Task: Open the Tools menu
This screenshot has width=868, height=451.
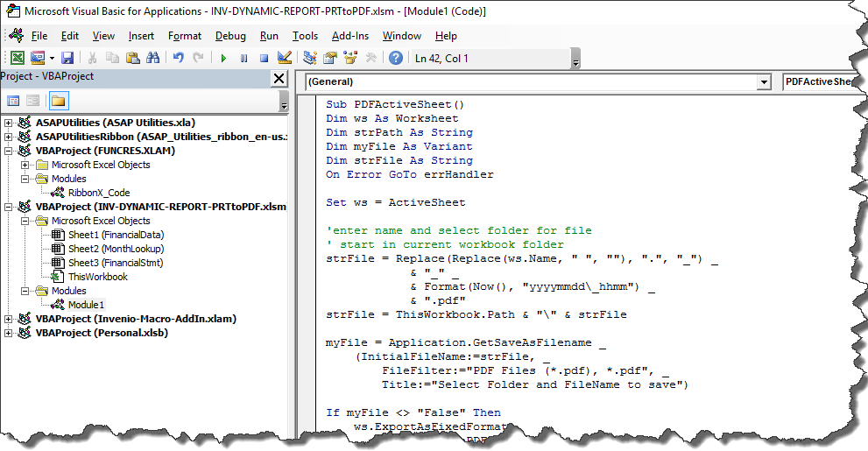Action: point(305,36)
